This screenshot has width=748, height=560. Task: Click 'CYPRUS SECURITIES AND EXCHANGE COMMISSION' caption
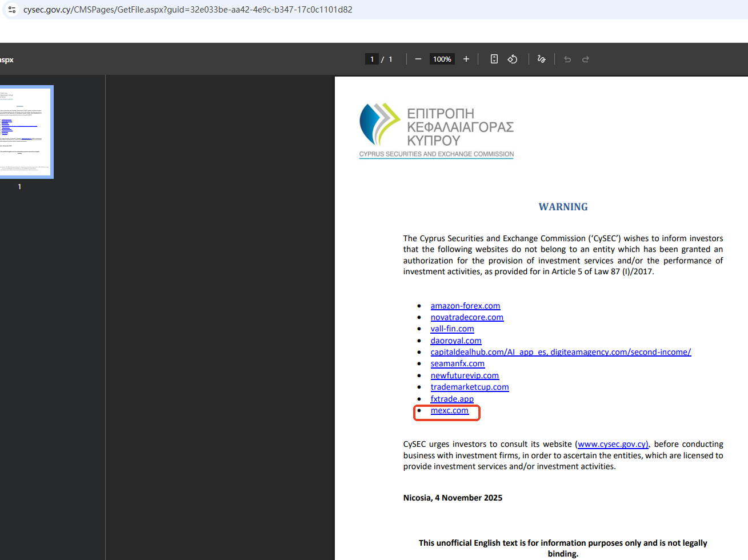[437, 154]
